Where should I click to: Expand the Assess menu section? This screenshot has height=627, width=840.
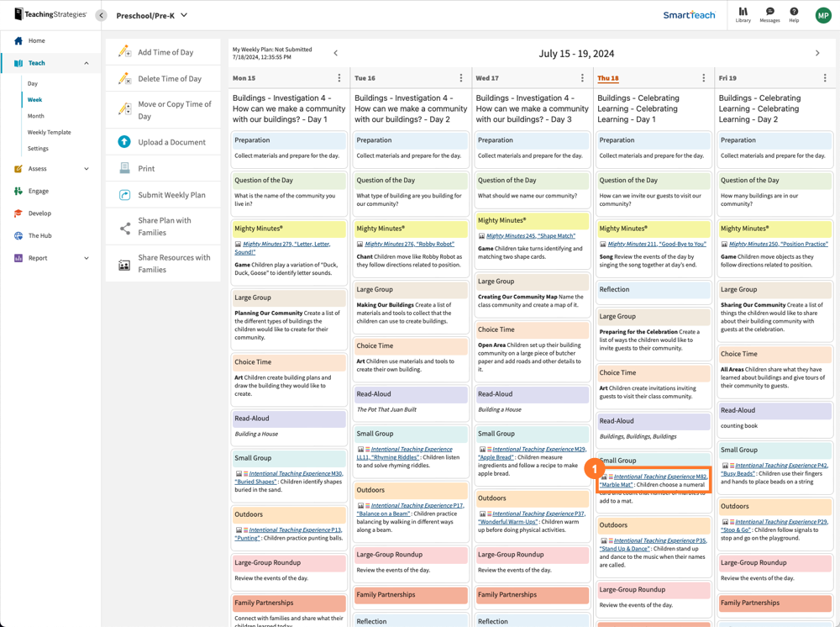[x=86, y=169]
